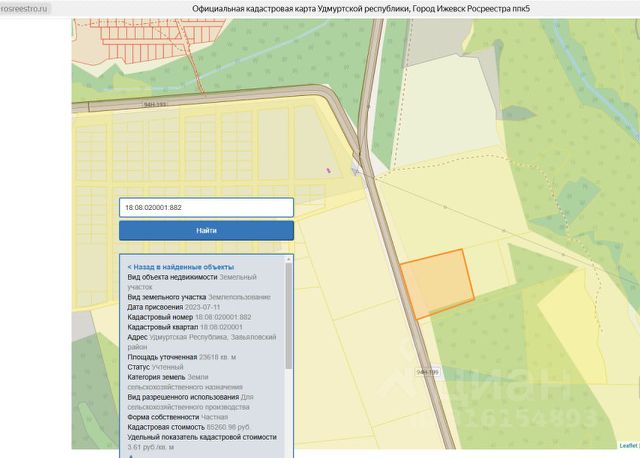
Task: Click the blue Найти button
Action: click(206, 231)
